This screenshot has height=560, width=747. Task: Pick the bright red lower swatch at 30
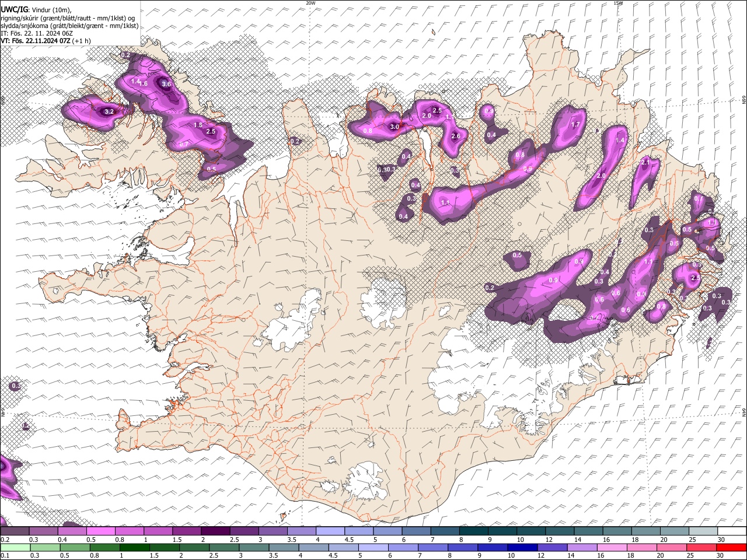click(731, 547)
